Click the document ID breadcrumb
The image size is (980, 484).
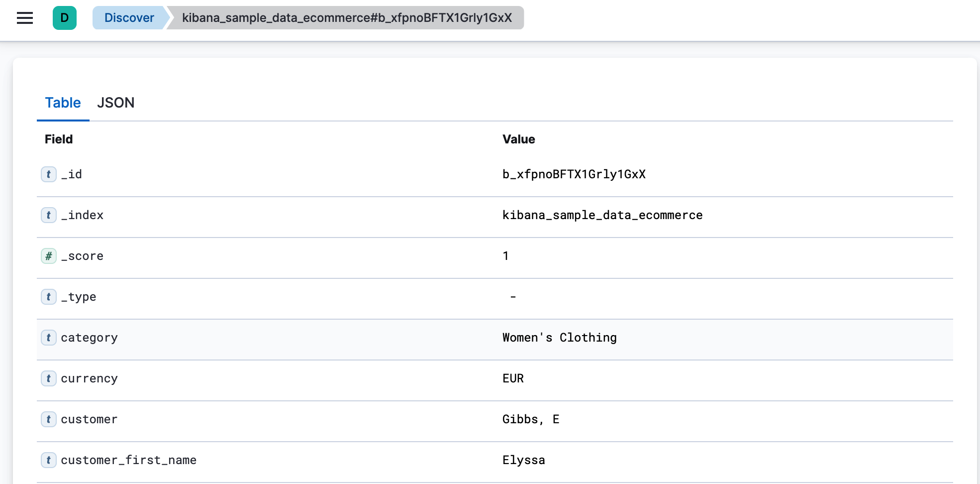point(346,18)
